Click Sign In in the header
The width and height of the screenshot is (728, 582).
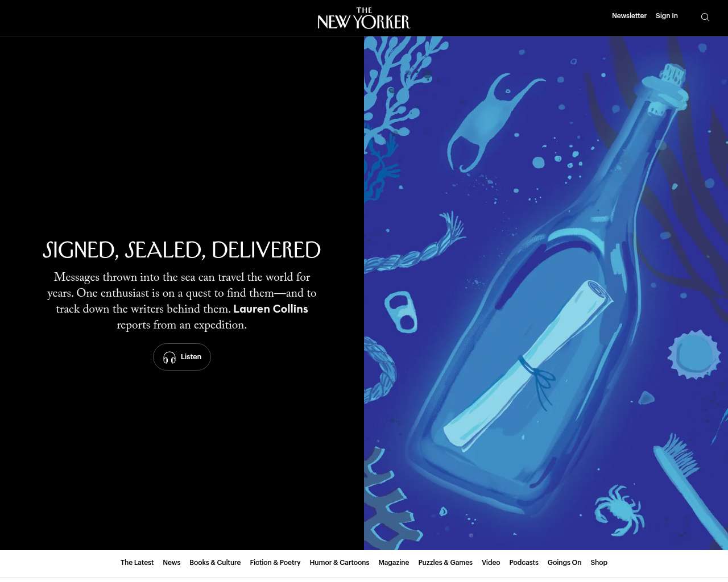pos(667,16)
